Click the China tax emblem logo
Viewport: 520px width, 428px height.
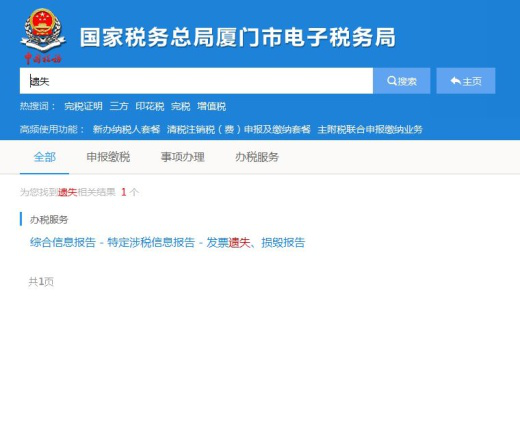43,36
